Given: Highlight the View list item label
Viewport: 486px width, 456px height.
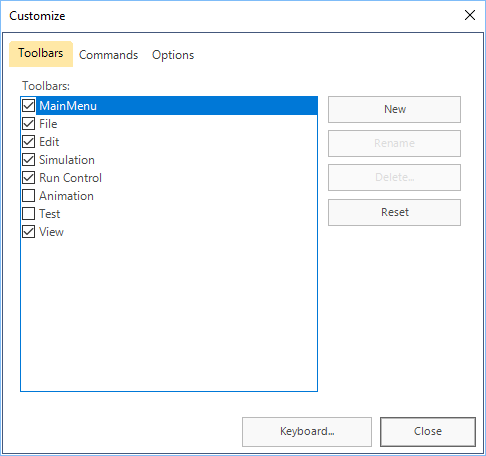Looking at the screenshot, I should tap(51, 232).
